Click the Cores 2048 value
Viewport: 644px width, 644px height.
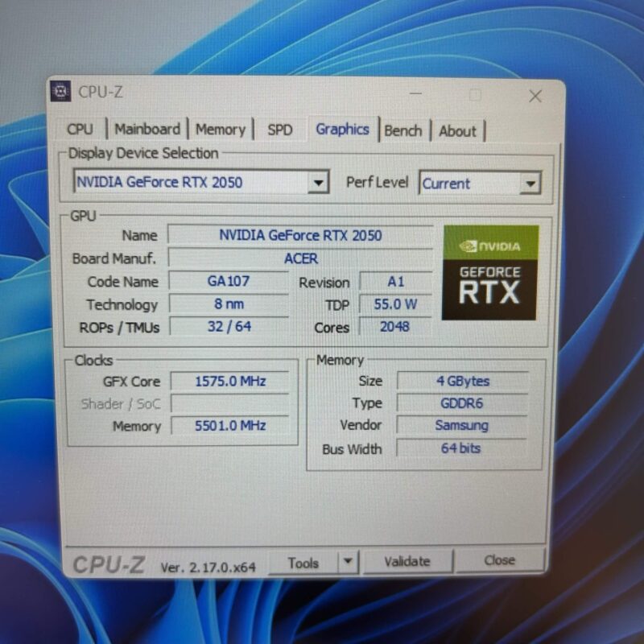395,327
